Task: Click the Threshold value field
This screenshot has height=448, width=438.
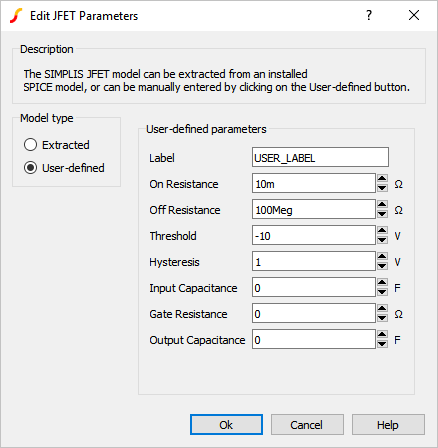Action: pos(314,235)
